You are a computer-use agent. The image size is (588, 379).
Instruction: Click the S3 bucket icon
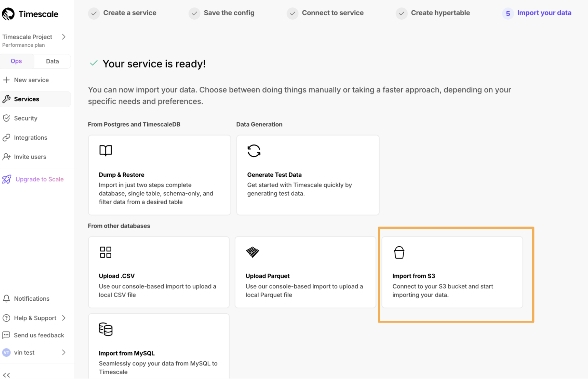[x=399, y=252]
